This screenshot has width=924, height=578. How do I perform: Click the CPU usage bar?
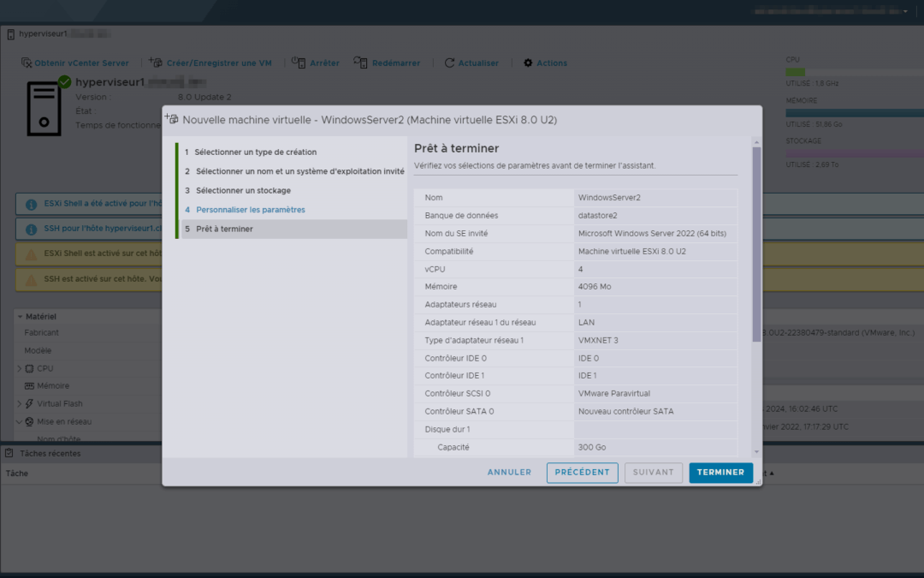[855, 72]
